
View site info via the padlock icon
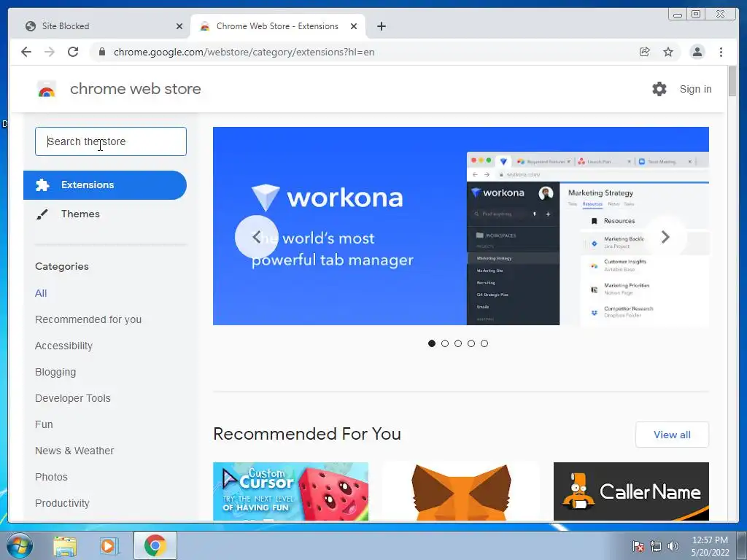101,52
